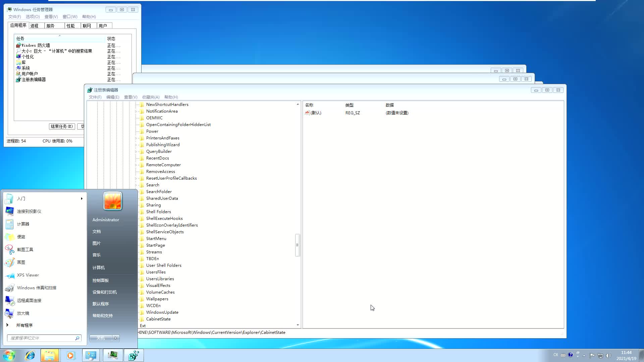Screen dimensions: 644x362
Task: Select the WindowsUpdate registry key
Action: 162,312
